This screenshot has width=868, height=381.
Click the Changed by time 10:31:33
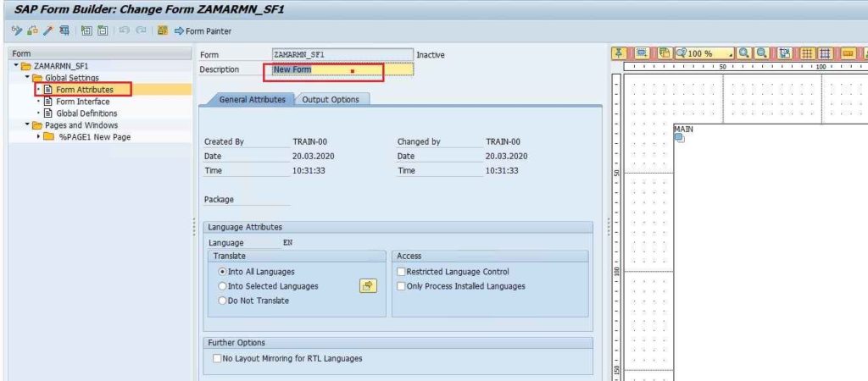pyautogui.click(x=502, y=170)
